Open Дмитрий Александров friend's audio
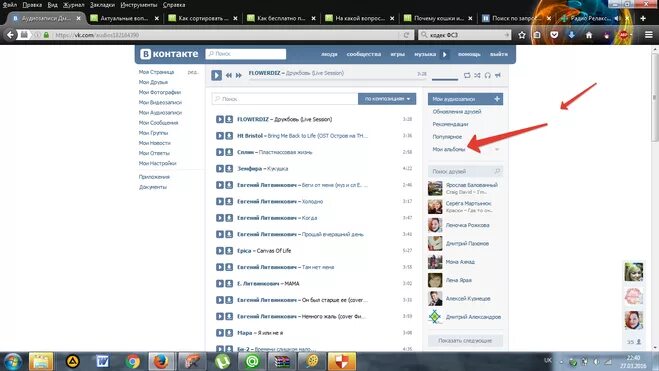 473,317
